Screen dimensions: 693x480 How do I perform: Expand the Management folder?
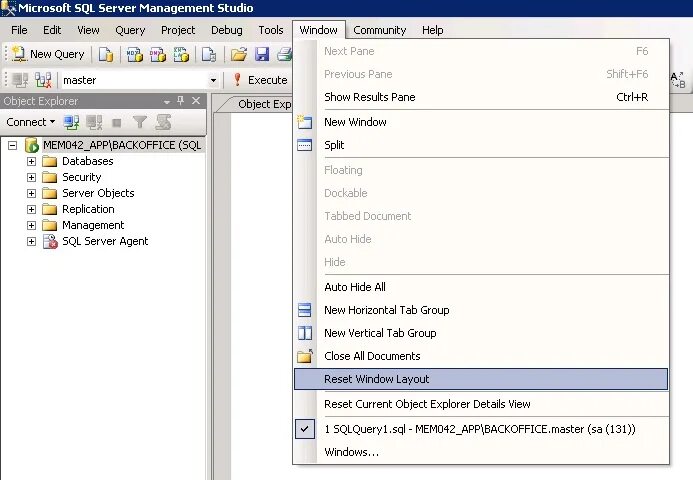(x=31, y=225)
